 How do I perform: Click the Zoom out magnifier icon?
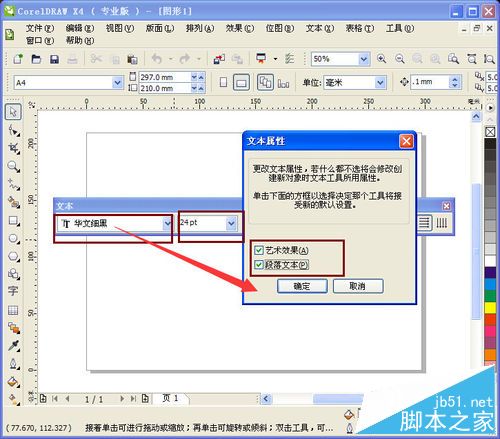click(399, 59)
